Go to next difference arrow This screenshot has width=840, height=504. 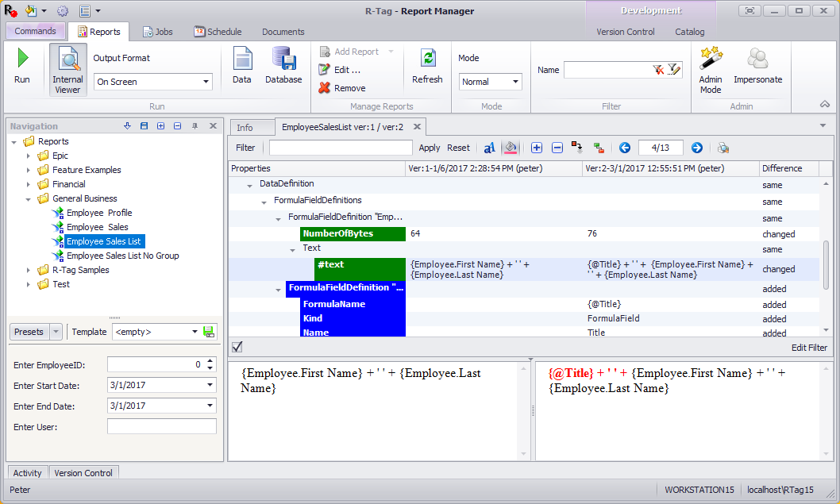tap(696, 148)
